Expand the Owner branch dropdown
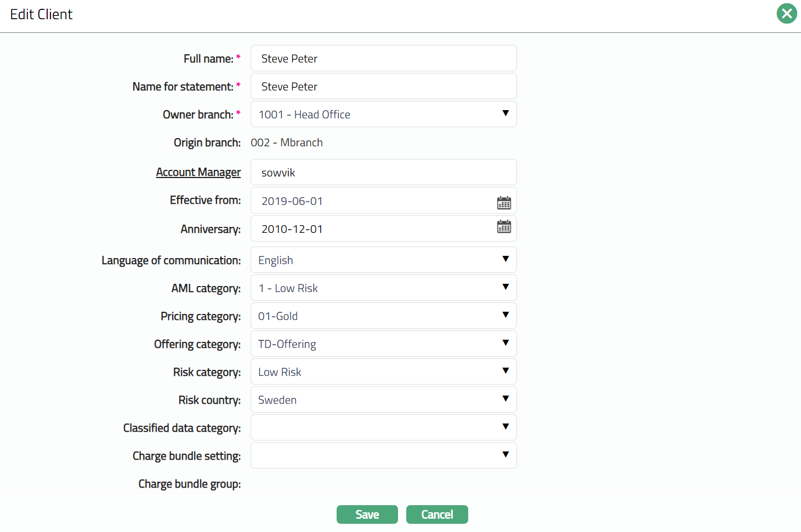801x532 pixels. coord(383,115)
